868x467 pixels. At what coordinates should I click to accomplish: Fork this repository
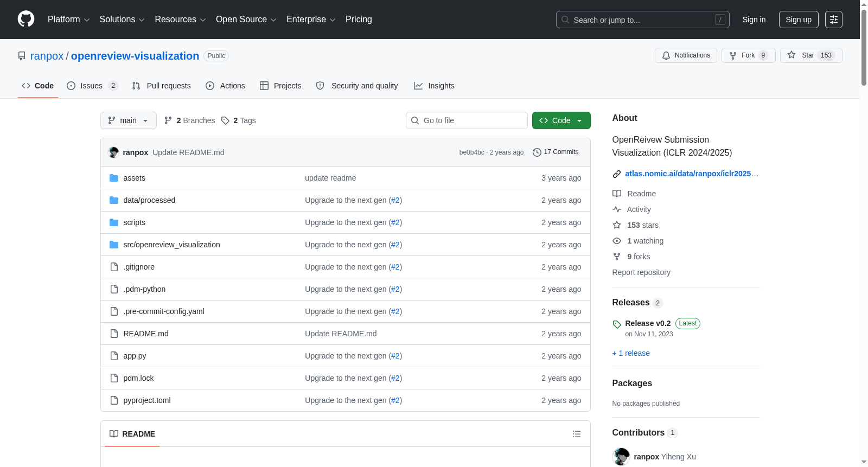[748, 55]
